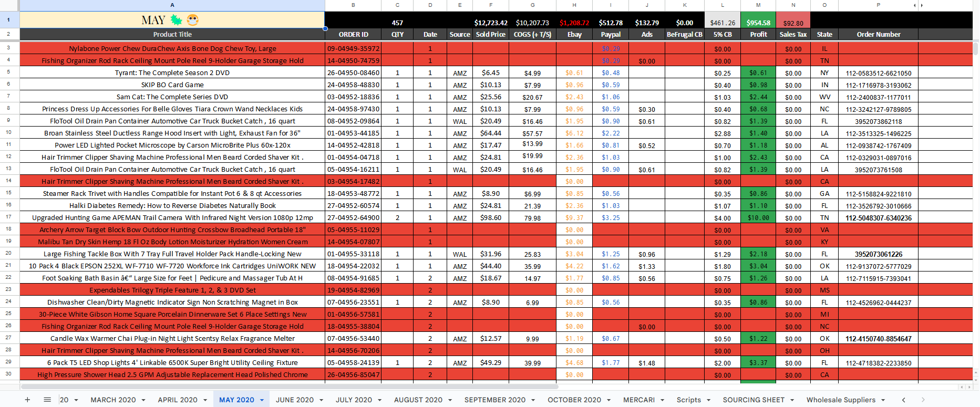Add a new sheet with the plus button
Viewport: 980px width, 407px height.
[x=27, y=400]
